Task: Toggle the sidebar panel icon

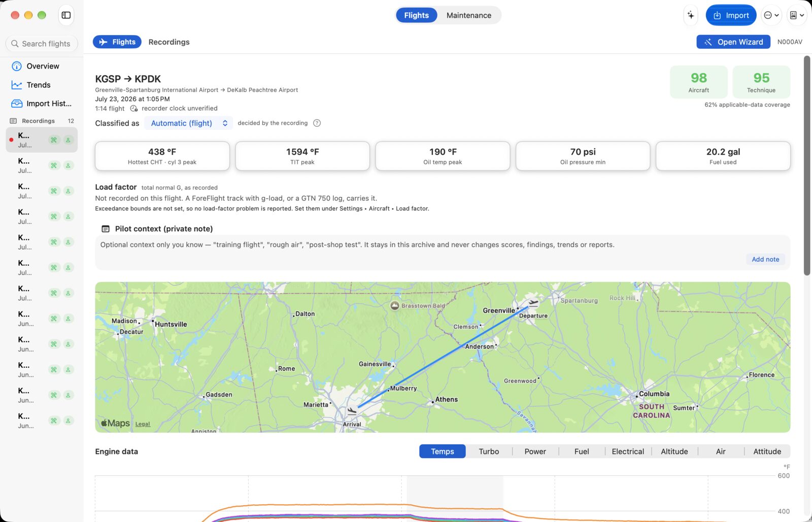Action: (x=66, y=15)
